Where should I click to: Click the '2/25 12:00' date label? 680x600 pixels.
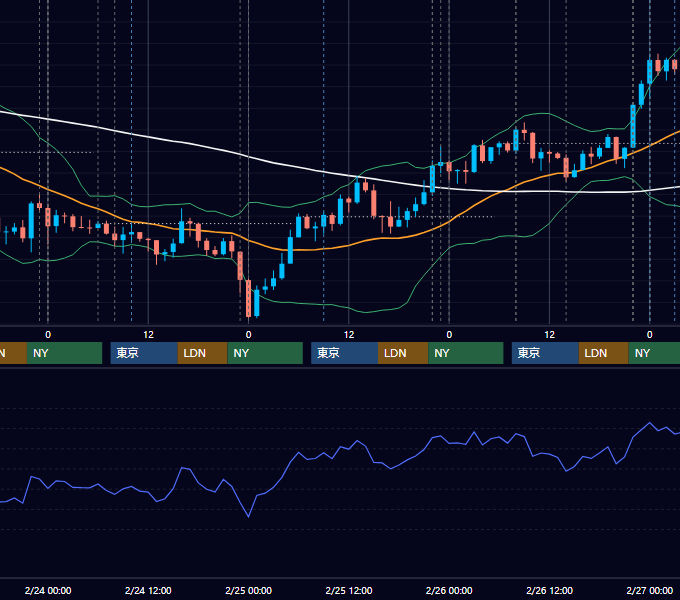(349, 590)
